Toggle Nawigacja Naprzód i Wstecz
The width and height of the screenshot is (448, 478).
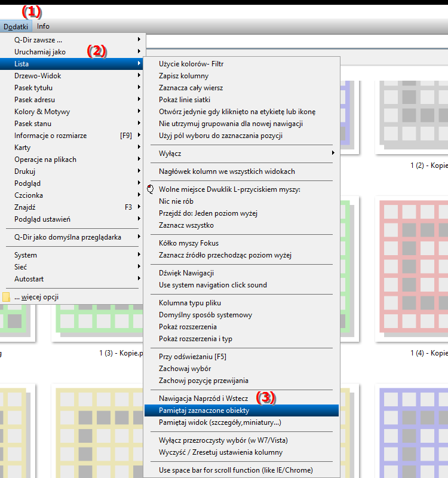(x=241, y=399)
